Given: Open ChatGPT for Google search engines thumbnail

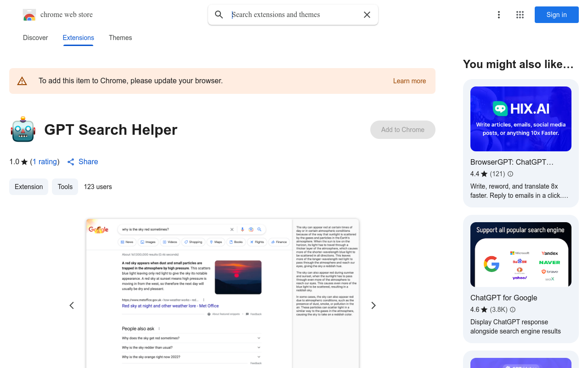Looking at the screenshot, I should coord(521,254).
